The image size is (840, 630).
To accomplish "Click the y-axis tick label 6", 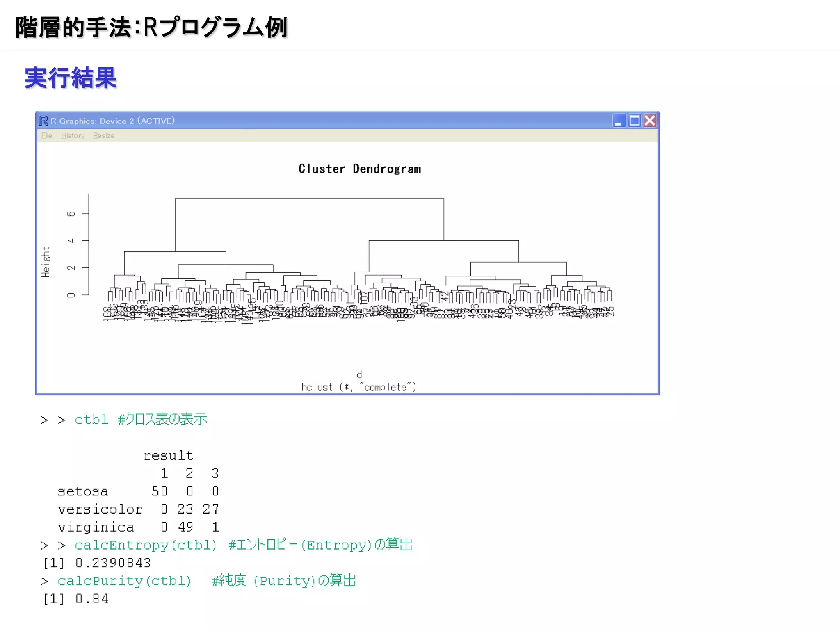I will tap(71, 214).
